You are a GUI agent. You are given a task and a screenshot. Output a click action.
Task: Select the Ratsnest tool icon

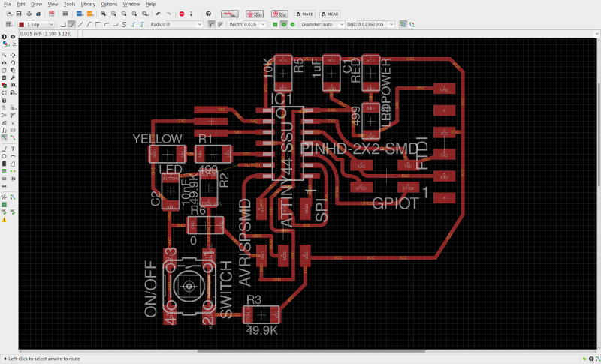[5, 197]
